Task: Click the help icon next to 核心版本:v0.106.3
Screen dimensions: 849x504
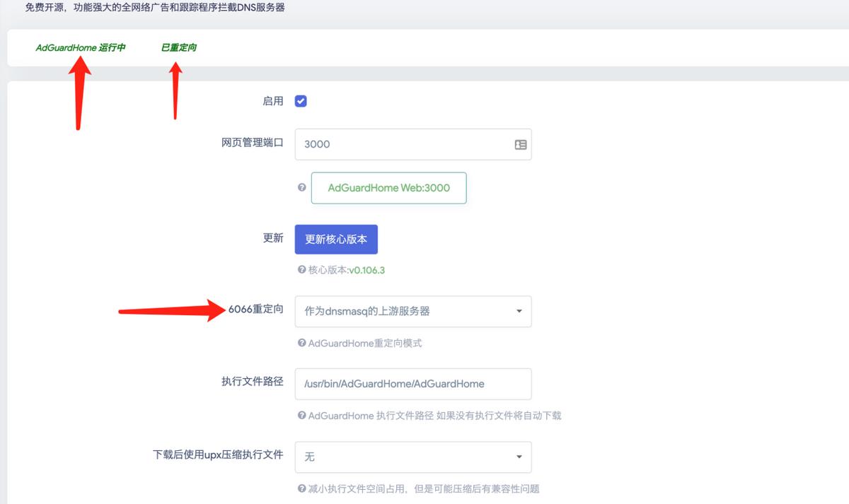Action: pos(301,270)
